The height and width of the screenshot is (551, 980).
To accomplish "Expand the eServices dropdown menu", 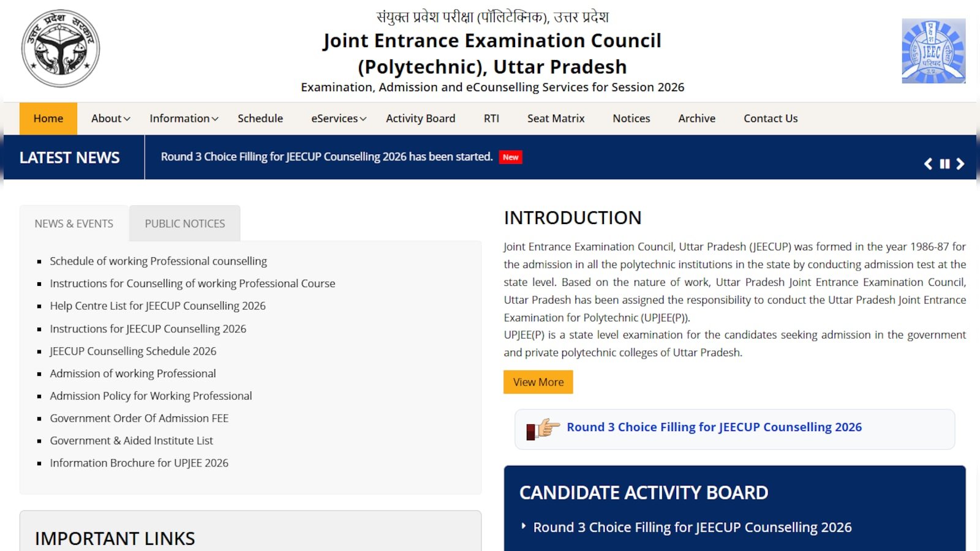I will (x=339, y=119).
